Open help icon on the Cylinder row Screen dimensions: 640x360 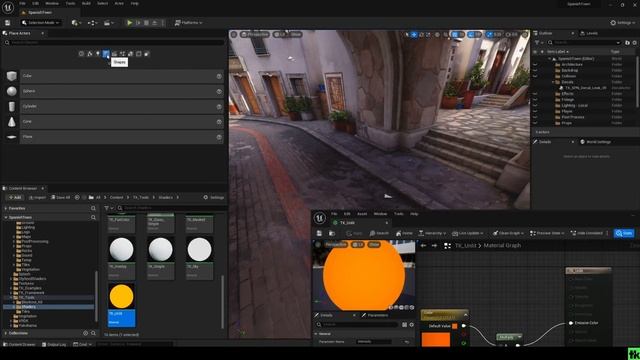(219, 107)
